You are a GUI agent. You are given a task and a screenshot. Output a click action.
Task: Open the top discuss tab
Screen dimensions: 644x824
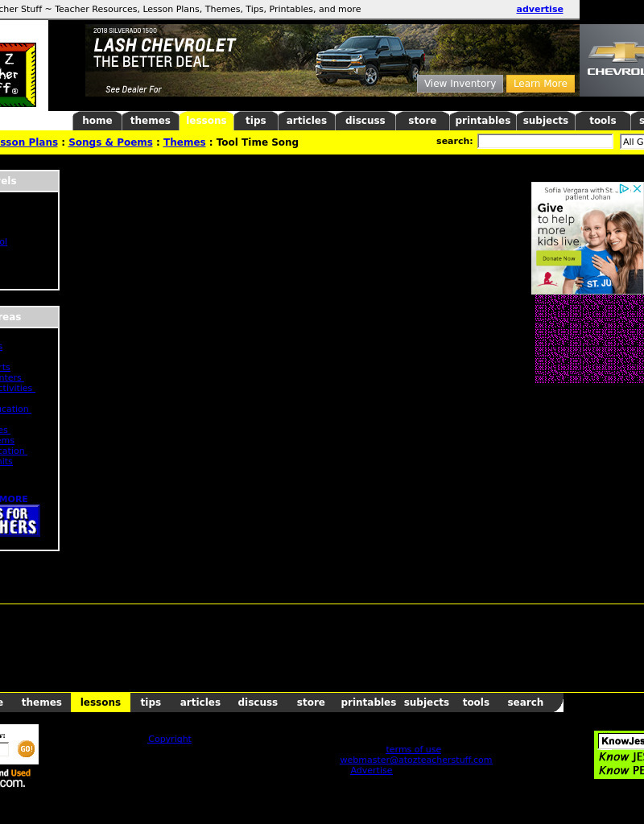[365, 121]
